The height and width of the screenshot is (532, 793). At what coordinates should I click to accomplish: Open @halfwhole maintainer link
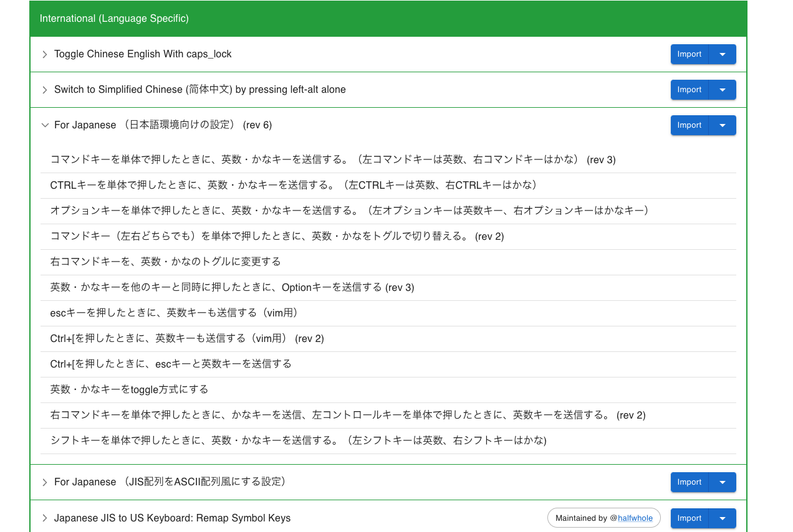point(635,518)
